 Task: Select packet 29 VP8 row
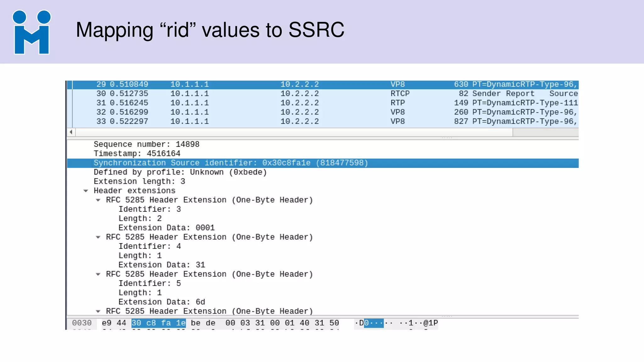[323, 85]
